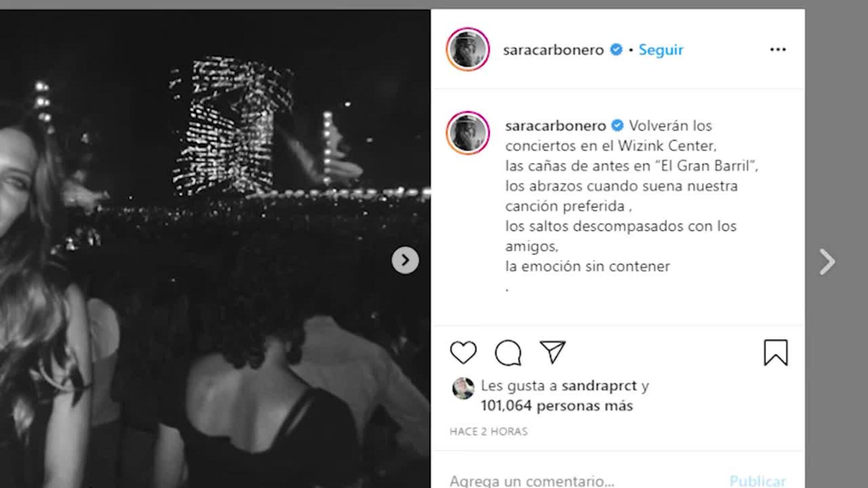This screenshot has height=488, width=868.
Task: Open the caption author's profile avatar
Action: (468, 133)
